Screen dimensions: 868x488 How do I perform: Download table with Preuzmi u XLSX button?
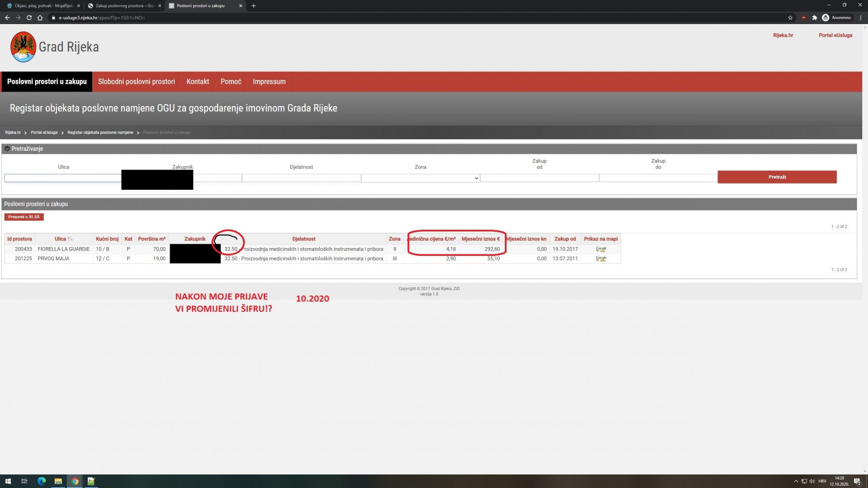(x=24, y=217)
